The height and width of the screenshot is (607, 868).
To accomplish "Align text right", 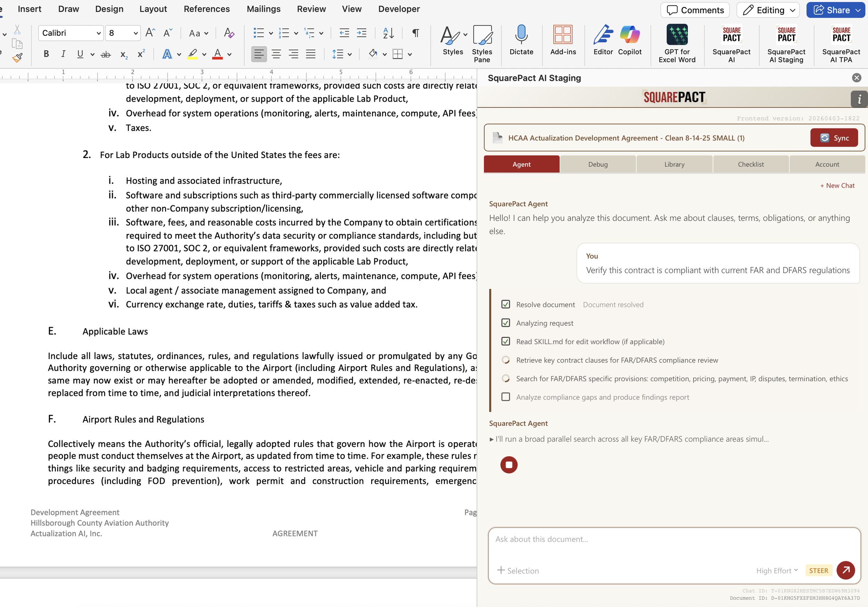I will coord(293,54).
